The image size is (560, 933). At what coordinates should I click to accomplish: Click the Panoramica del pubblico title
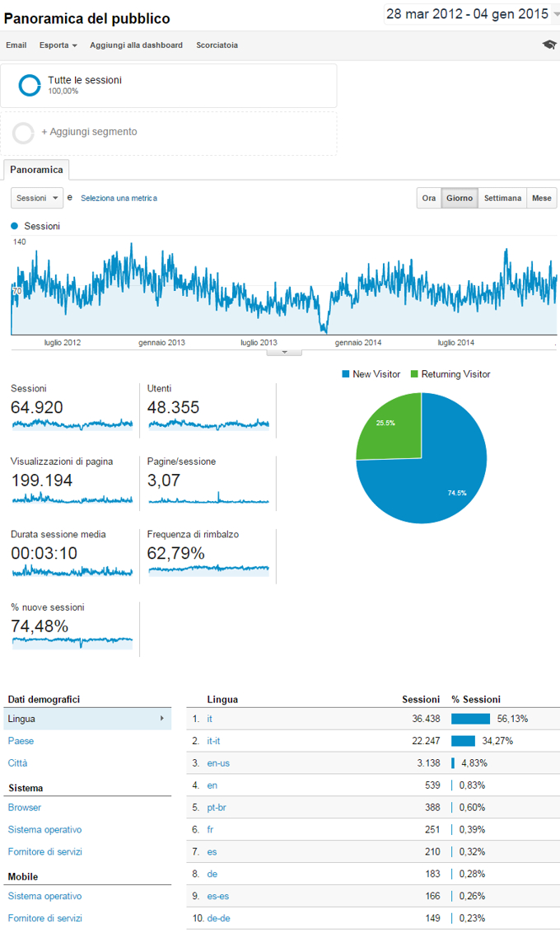pyautogui.click(x=86, y=18)
